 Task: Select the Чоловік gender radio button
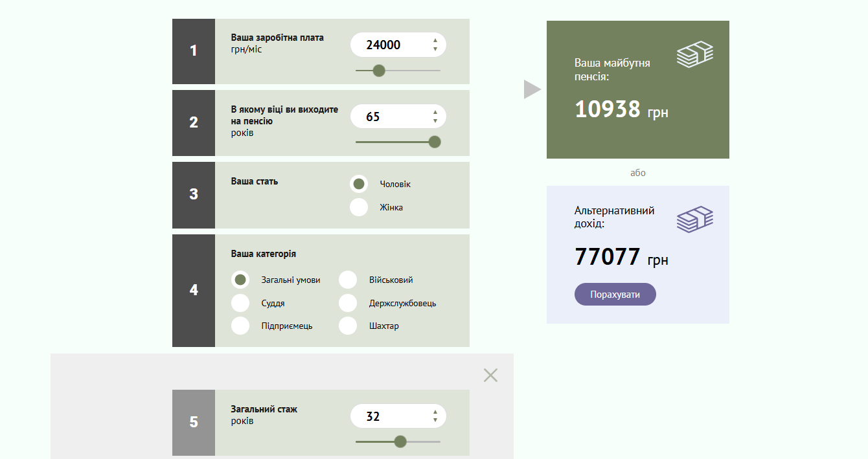pyautogui.click(x=359, y=184)
